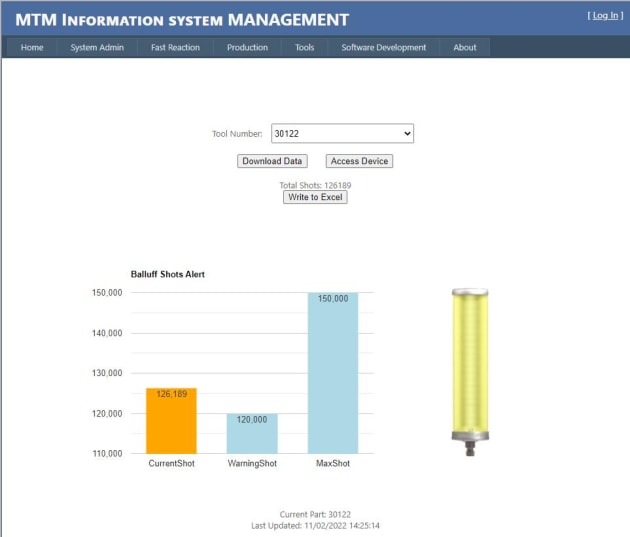The image size is (630, 537).
Task: Open the About menu item
Action: click(464, 47)
